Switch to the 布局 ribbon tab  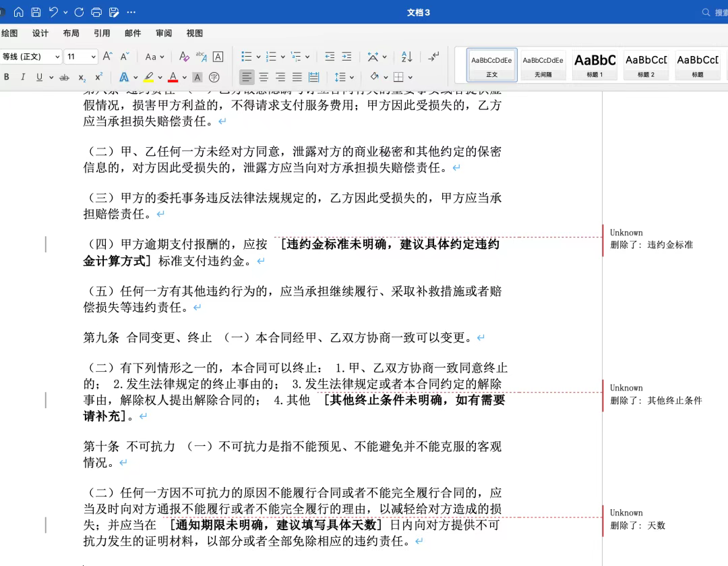pos(71,33)
